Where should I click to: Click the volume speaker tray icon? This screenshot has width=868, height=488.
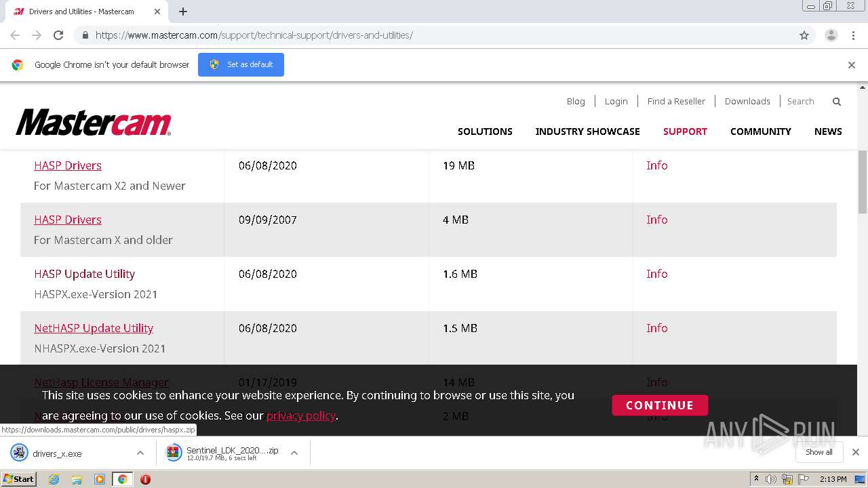pos(771,479)
